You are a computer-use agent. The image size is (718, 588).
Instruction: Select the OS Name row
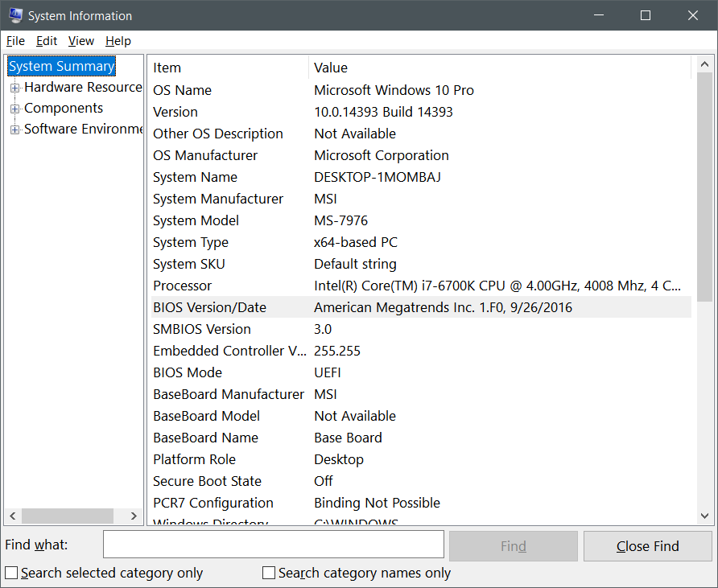pyautogui.click(x=421, y=90)
